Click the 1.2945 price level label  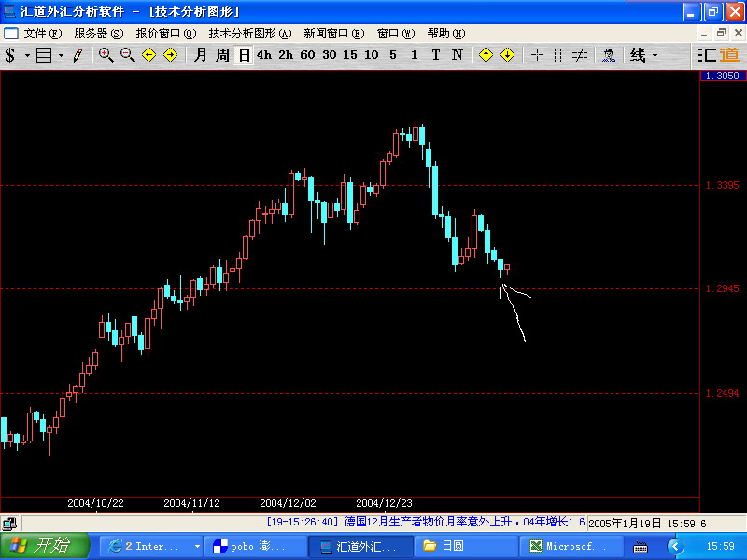722,288
